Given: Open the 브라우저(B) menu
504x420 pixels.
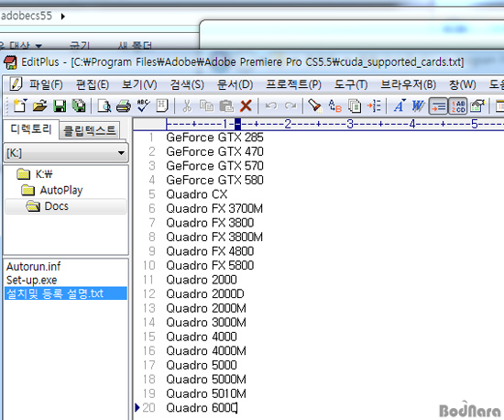Looking at the screenshot, I should point(408,84).
